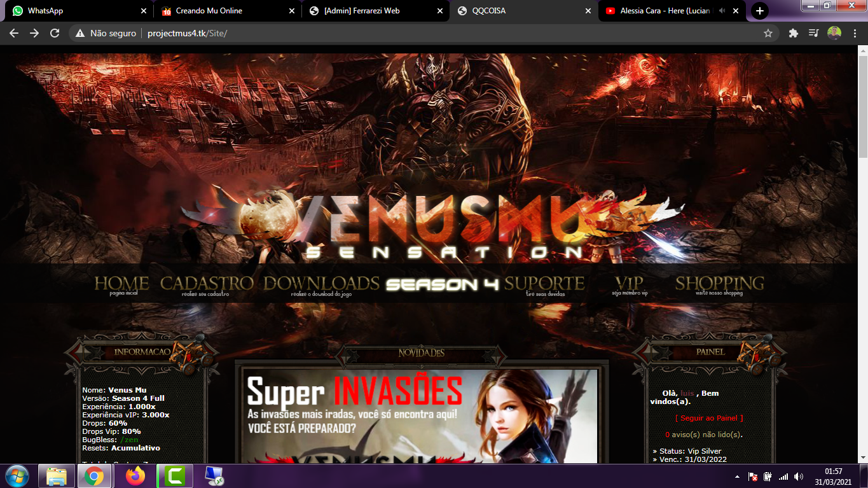
Task: Bookmark this page with the star icon
Action: tap(768, 33)
